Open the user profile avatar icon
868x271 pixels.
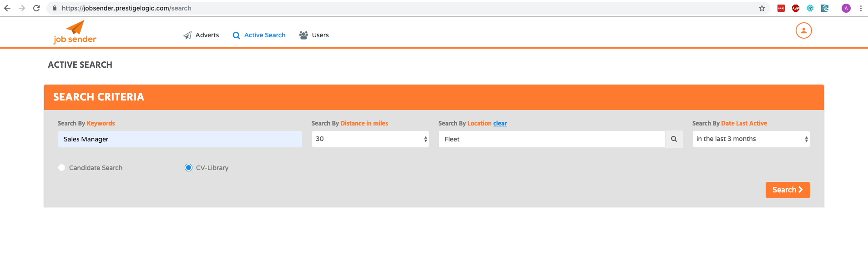(x=803, y=30)
